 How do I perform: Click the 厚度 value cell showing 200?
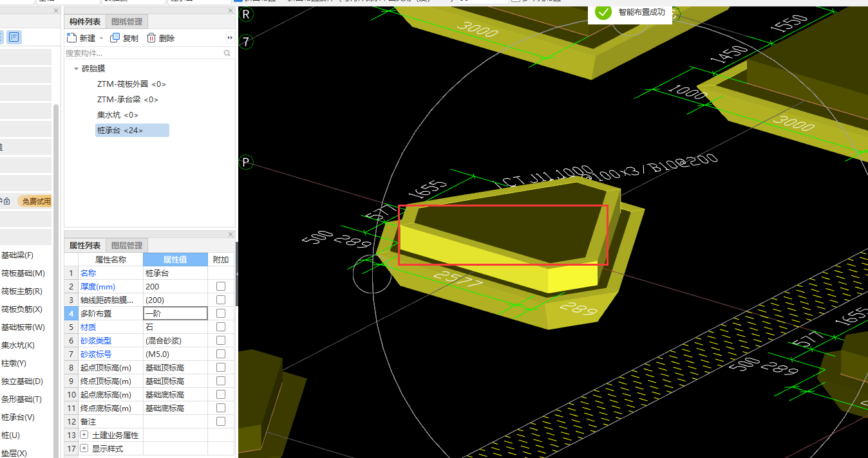[175, 286]
